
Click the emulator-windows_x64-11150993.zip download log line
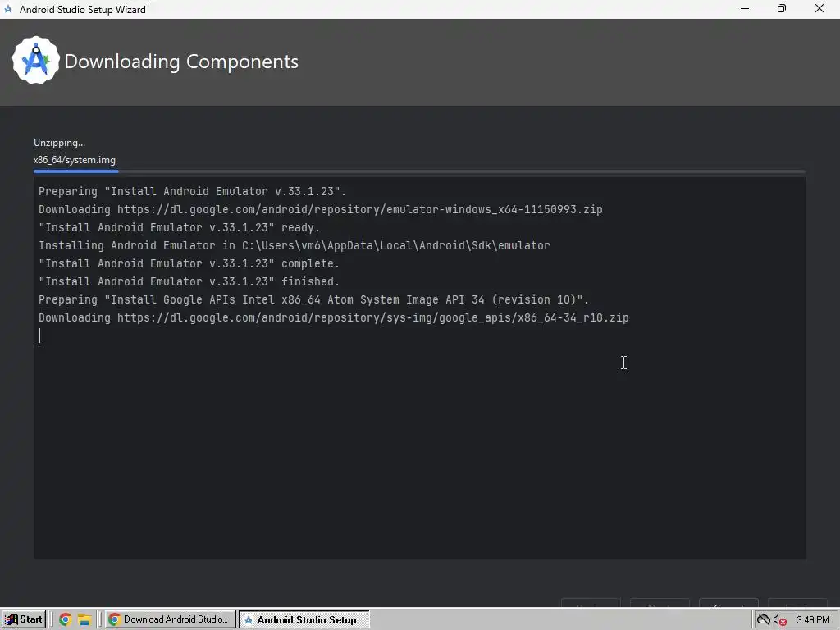pos(321,209)
